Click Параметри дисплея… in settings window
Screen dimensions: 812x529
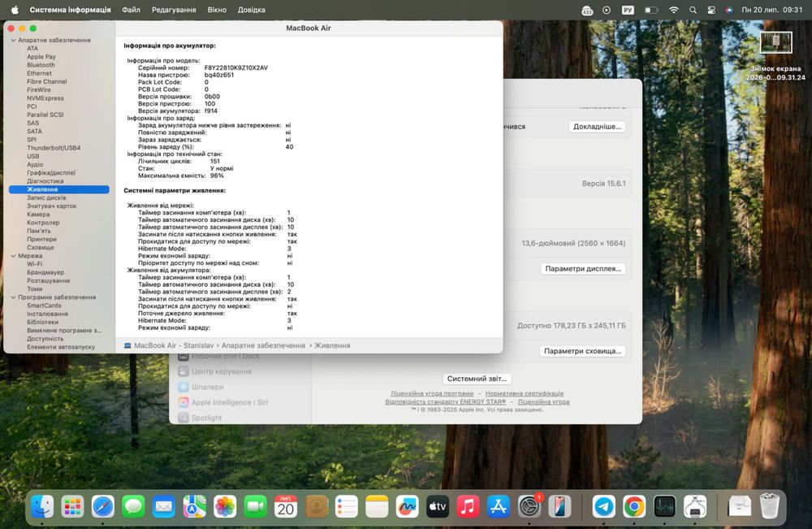tap(583, 268)
